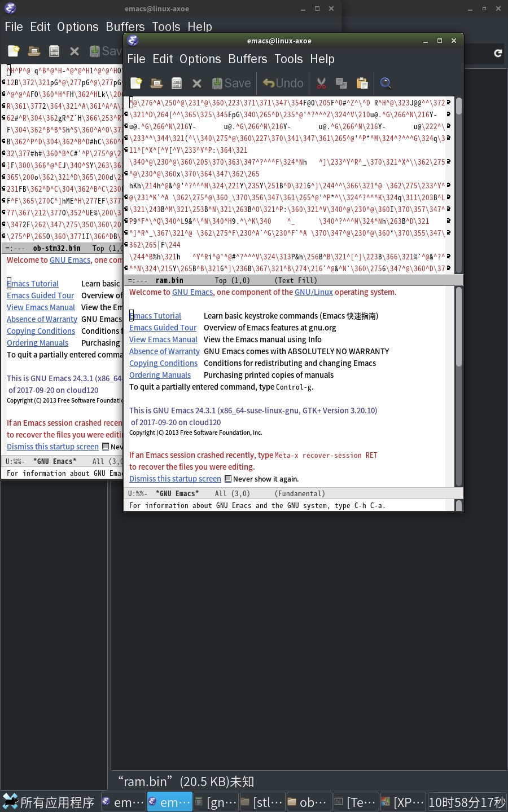Click back Emacs title bar app icon
This screenshot has width=508, height=812.
click(10, 8)
